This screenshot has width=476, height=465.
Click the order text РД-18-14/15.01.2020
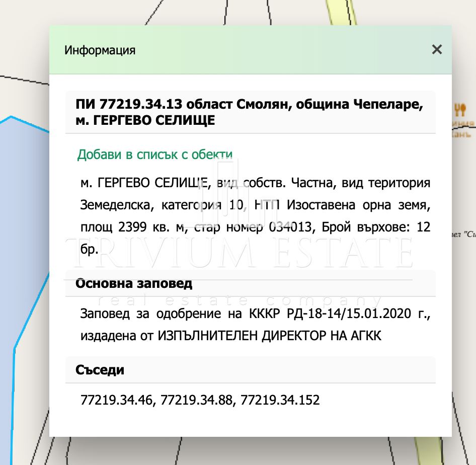click(x=349, y=314)
